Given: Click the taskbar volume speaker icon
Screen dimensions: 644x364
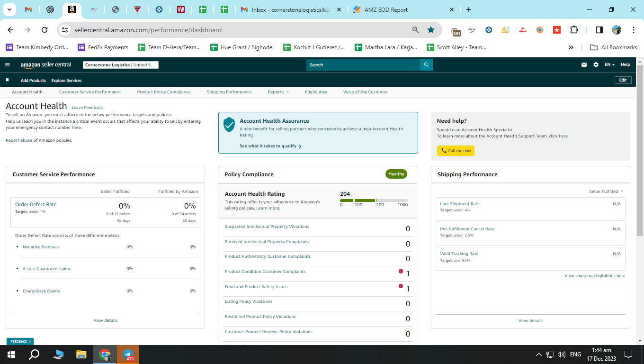Looking at the screenshot, I should (x=562, y=355).
